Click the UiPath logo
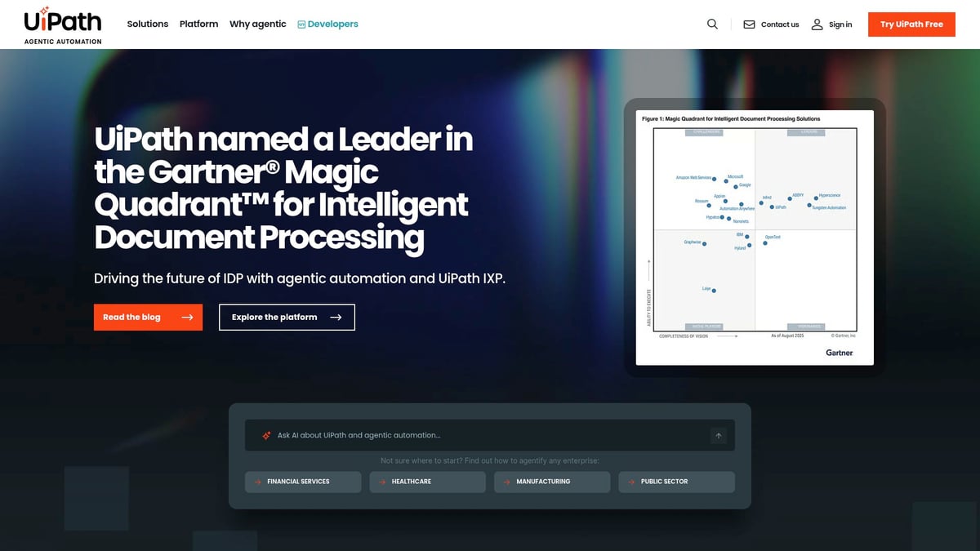The height and width of the screenshot is (551, 980). 63,24
